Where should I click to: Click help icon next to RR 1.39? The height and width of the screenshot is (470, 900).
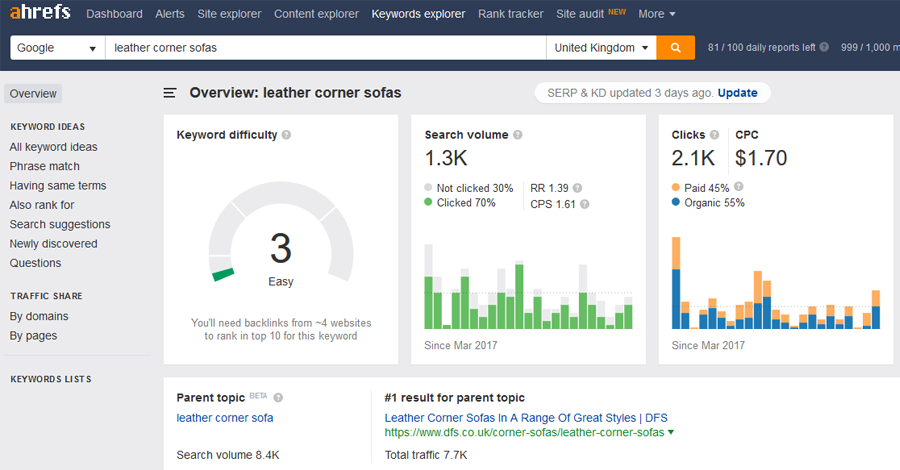[577, 188]
